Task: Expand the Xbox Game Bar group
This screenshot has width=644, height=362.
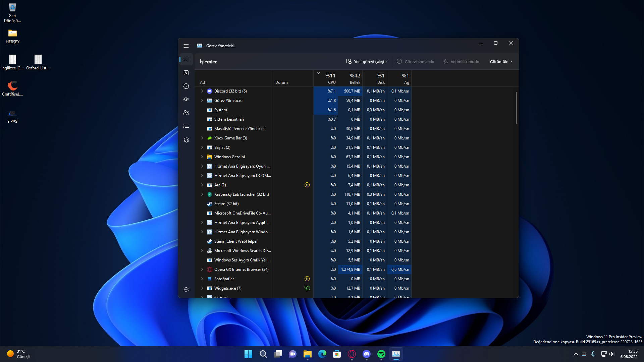Action: 202,138
